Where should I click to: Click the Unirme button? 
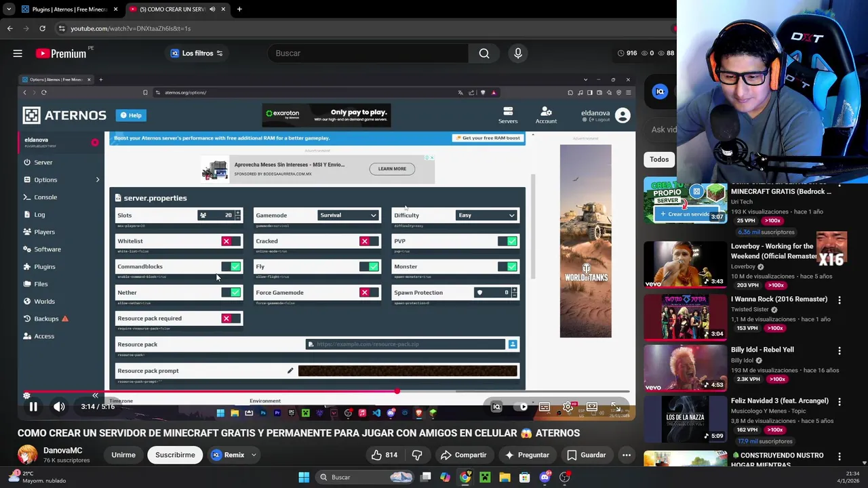coord(123,455)
